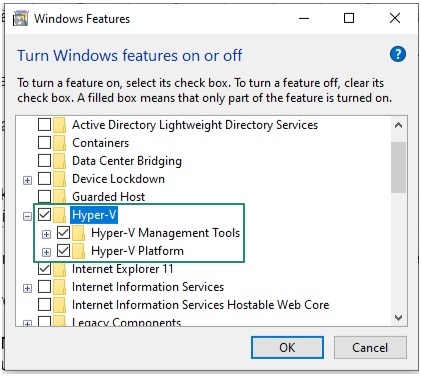
Task: Check the Guarded Host checkbox
Action: [x=44, y=197]
